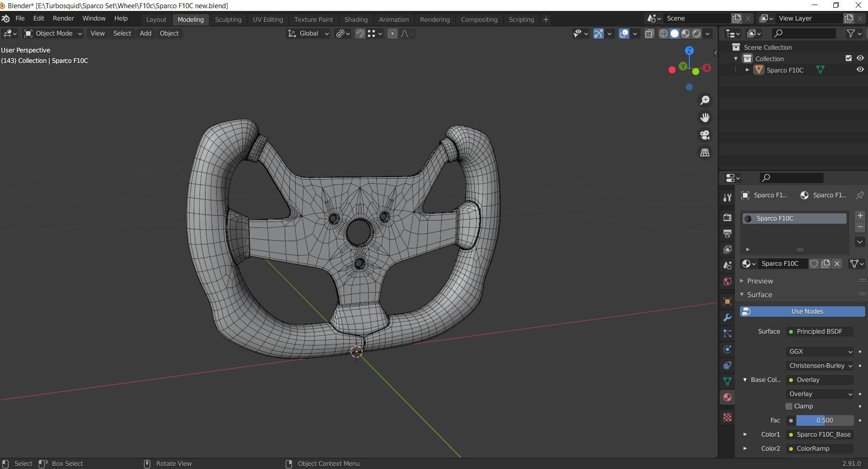Open the Physics properties tab
Viewport: 868px width, 469px height.
click(x=727, y=349)
